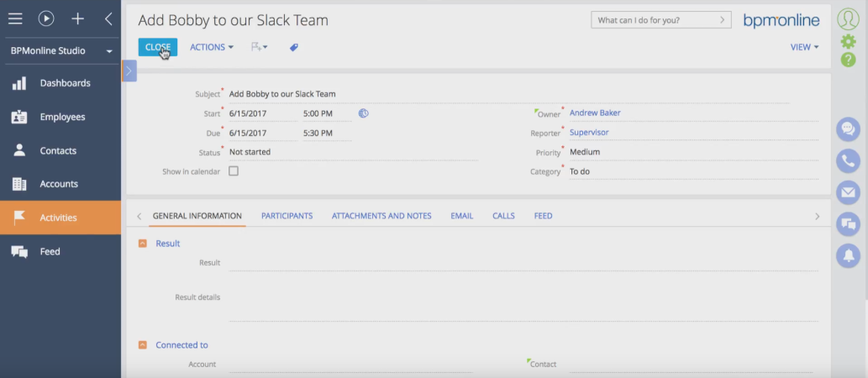Screen dimensions: 868x378
Task: Click the Due date field 6/15/2017
Action: 264,133
